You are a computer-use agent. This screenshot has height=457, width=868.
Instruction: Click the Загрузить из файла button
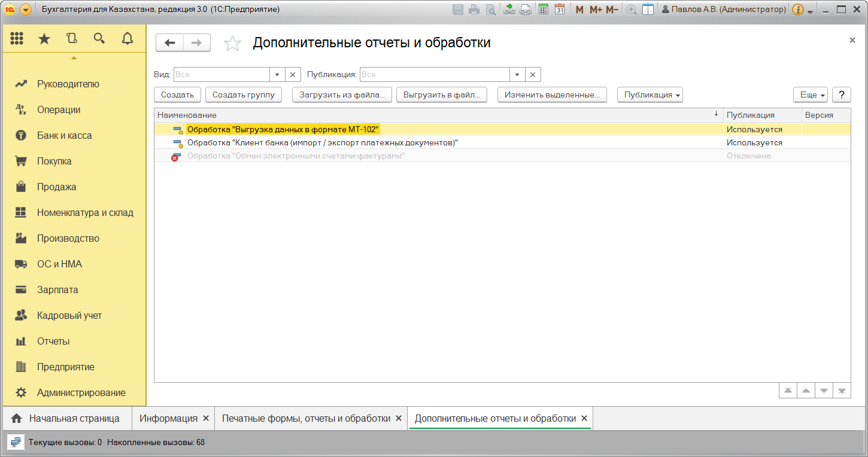(x=341, y=95)
